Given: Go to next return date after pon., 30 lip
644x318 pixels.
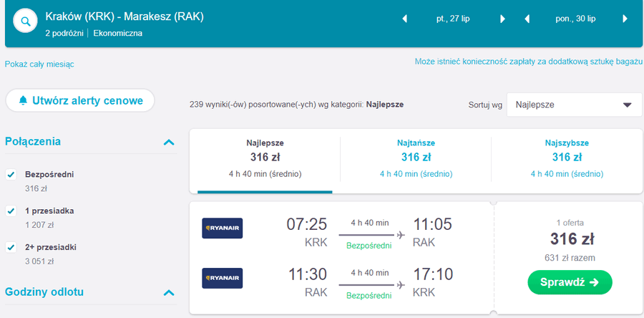Looking at the screenshot, I should pos(625,19).
